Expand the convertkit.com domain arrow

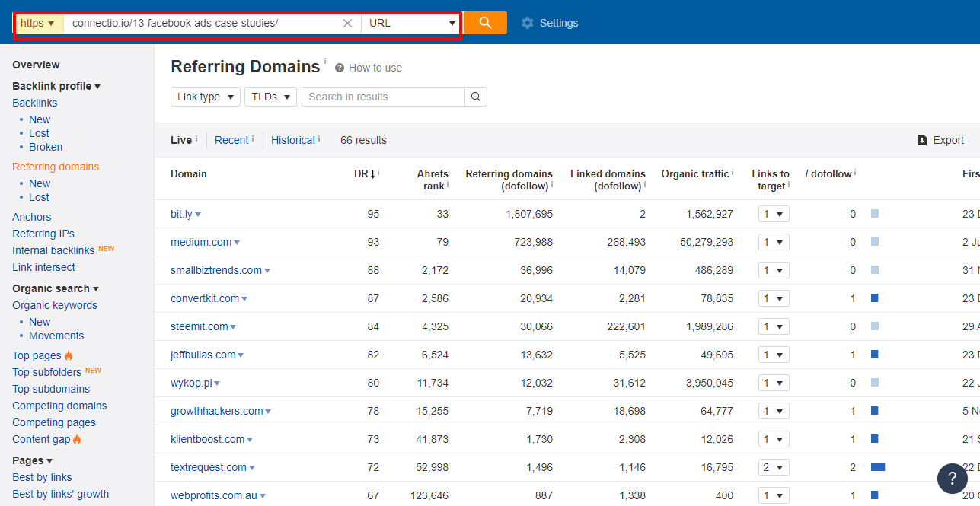(244, 299)
